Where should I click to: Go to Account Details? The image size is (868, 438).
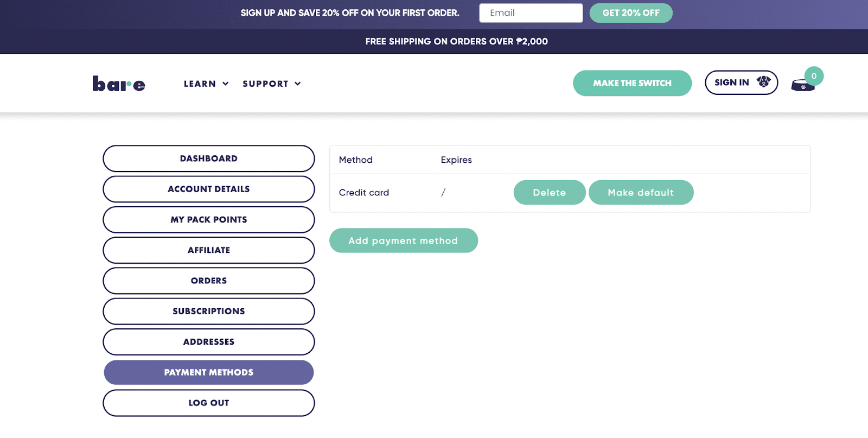(208, 189)
